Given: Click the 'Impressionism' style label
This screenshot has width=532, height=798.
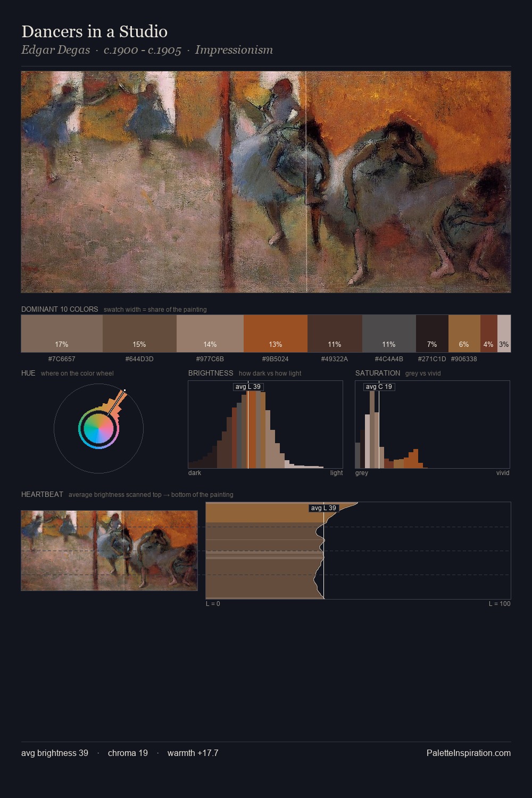Looking at the screenshot, I should click(x=234, y=50).
